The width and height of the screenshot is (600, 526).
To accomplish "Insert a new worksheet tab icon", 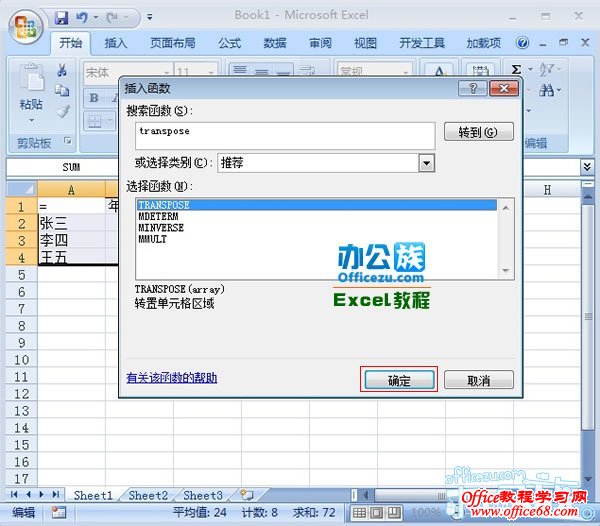I will [x=247, y=495].
